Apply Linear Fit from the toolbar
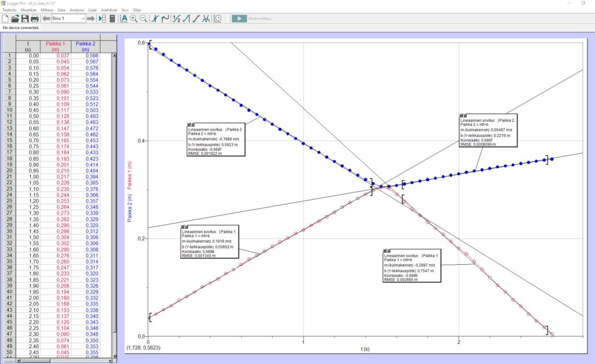 (196, 19)
